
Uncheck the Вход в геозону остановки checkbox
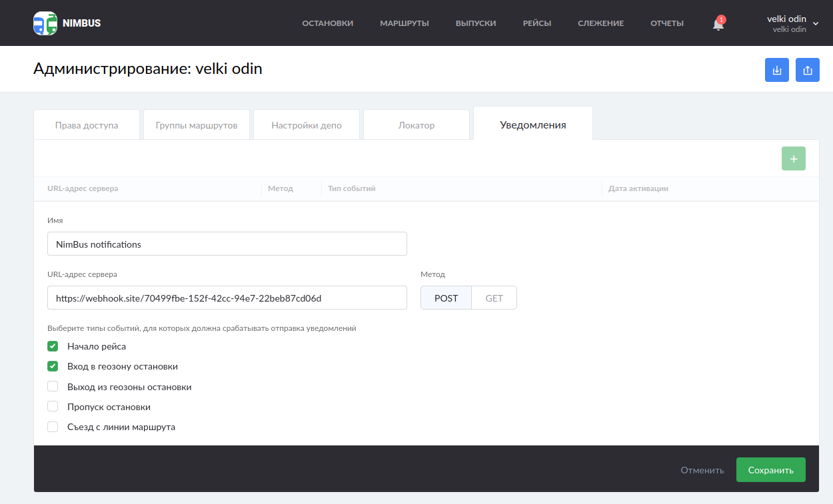[x=53, y=366]
